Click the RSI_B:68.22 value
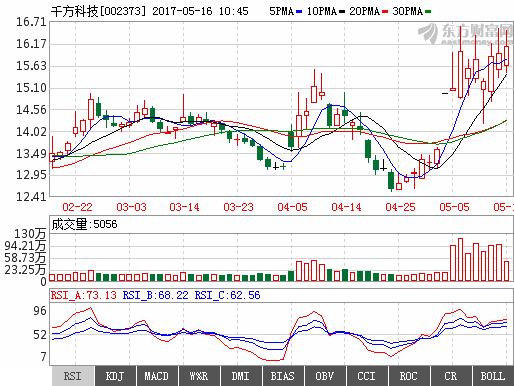 point(155,295)
